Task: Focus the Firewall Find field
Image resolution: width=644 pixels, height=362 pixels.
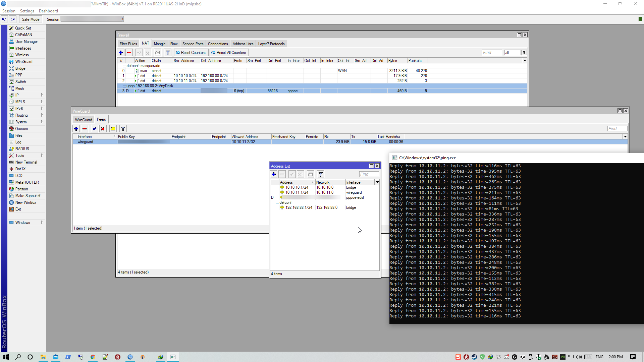Action: click(492, 53)
